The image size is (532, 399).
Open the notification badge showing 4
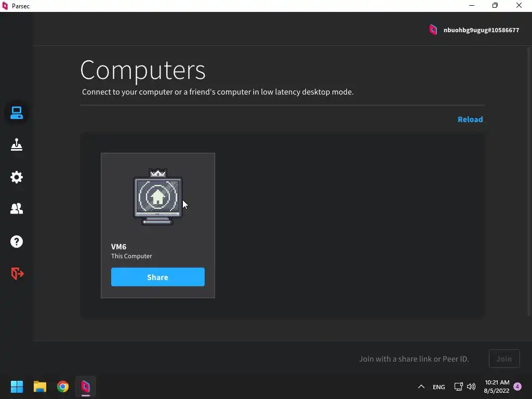(x=517, y=387)
